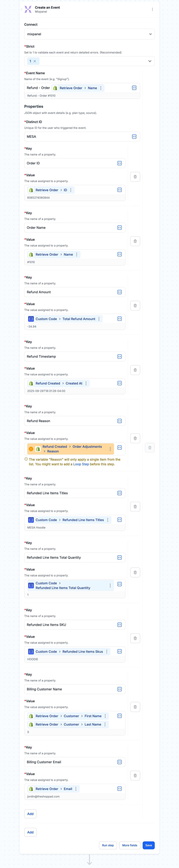Open variable picker for Distinct ID field
The image size is (179, 868).
tap(134, 136)
